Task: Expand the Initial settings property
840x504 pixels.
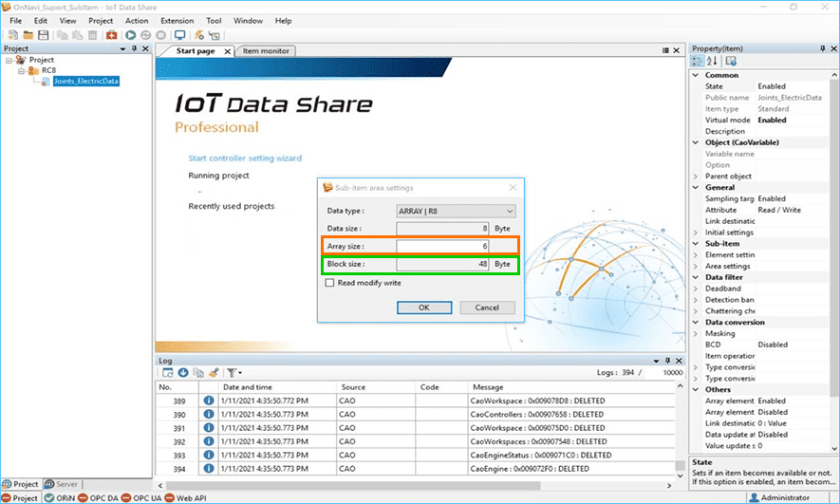Action: pos(696,233)
